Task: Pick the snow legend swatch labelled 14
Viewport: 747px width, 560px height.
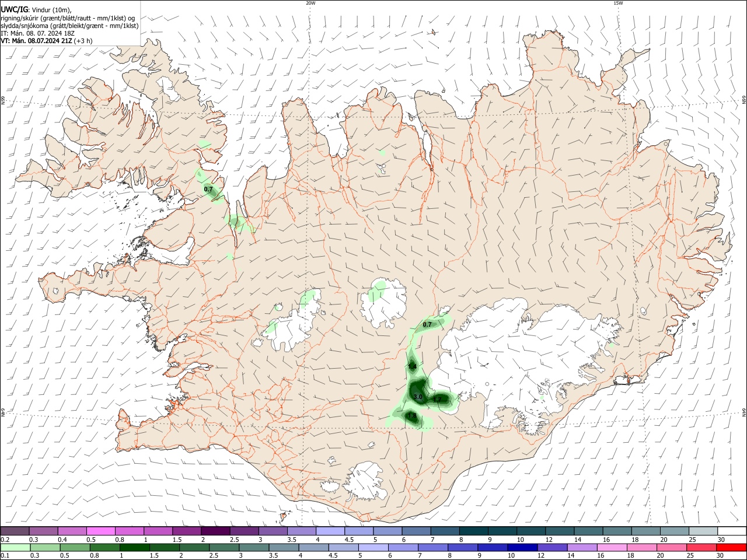Action: click(589, 531)
